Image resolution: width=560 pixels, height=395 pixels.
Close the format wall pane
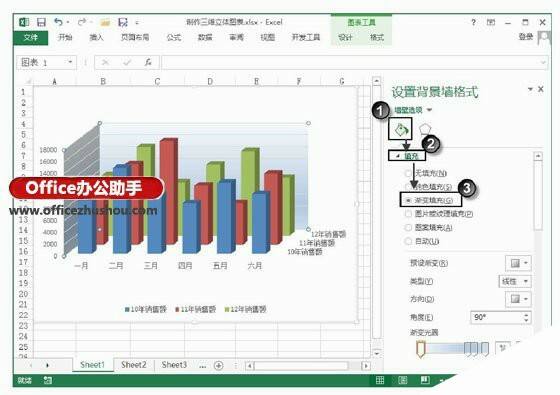point(541,89)
